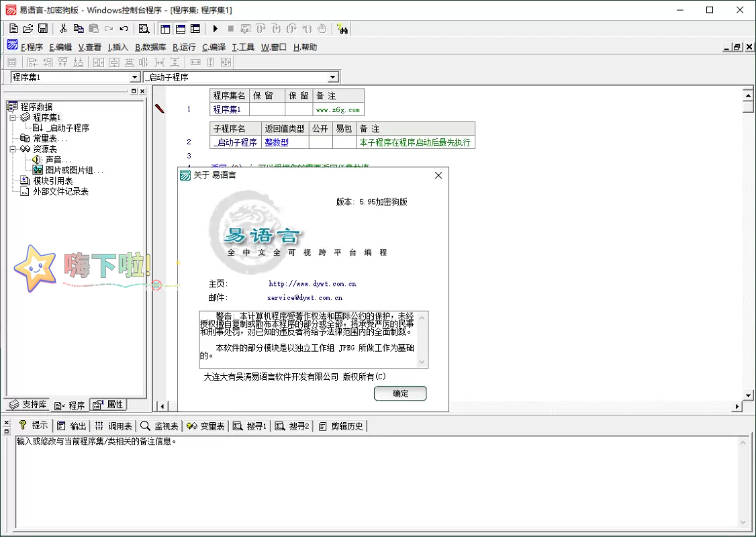Screen dimensions: 756x537
Task: Switch to the 输出 tab
Action: (x=72, y=425)
